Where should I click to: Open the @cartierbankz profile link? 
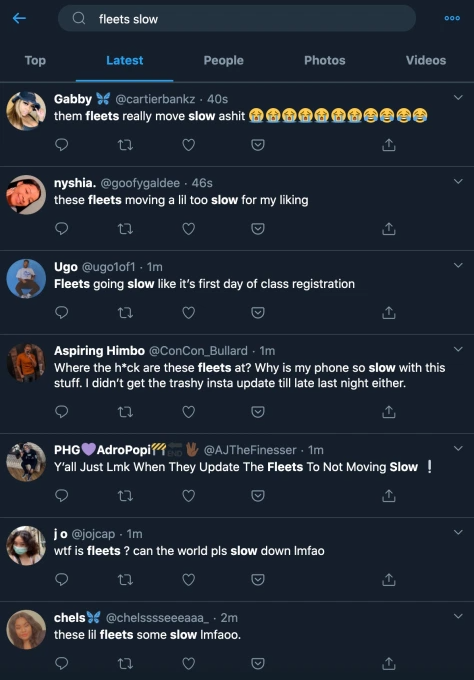tap(155, 99)
